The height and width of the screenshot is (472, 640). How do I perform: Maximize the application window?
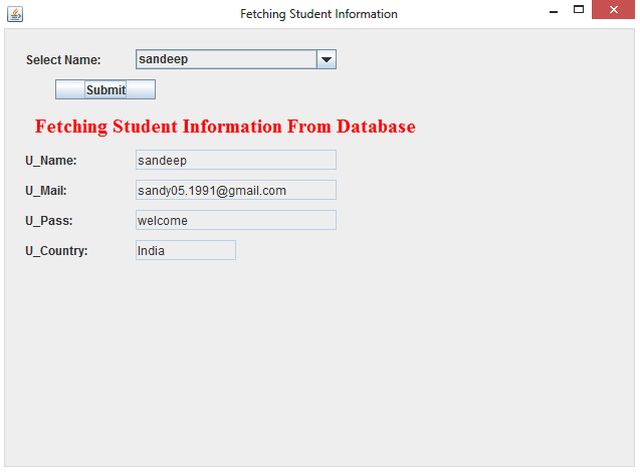[x=579, y=10]
